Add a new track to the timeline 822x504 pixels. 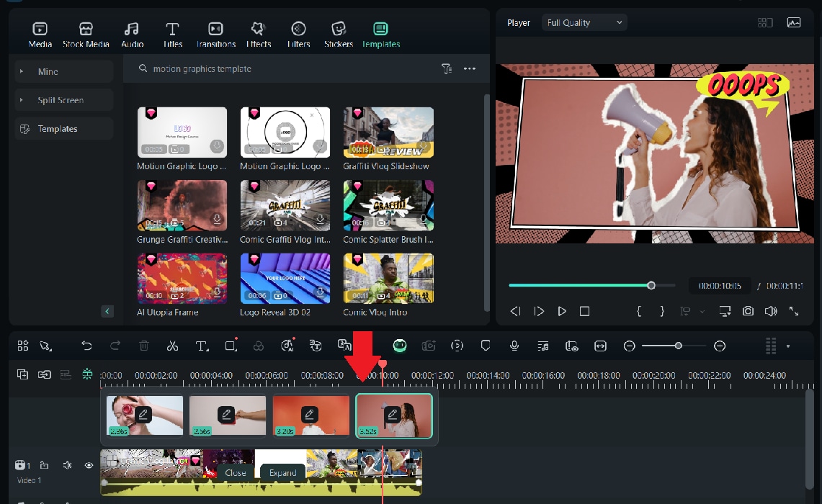point(22,374)
